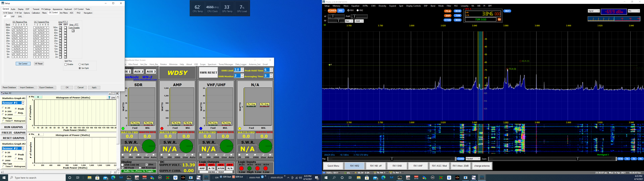Change Sensor #2 selector spinner
Image resolution: width=644 pixels, height=181 pixels.
23,148
